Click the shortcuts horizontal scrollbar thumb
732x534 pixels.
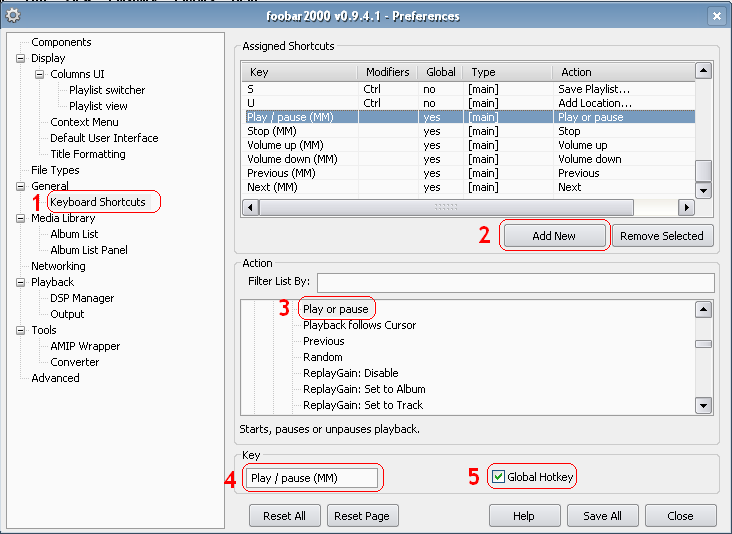446,207
